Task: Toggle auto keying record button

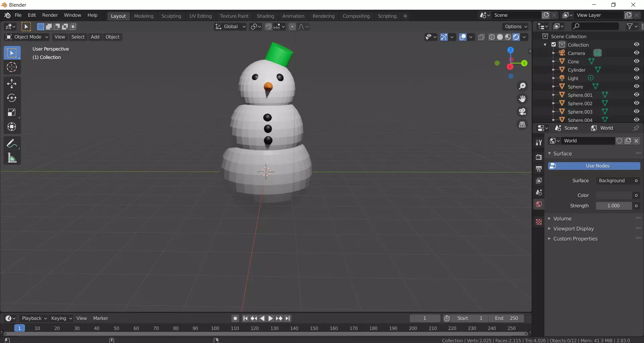Action: click(x=235, y=318)
